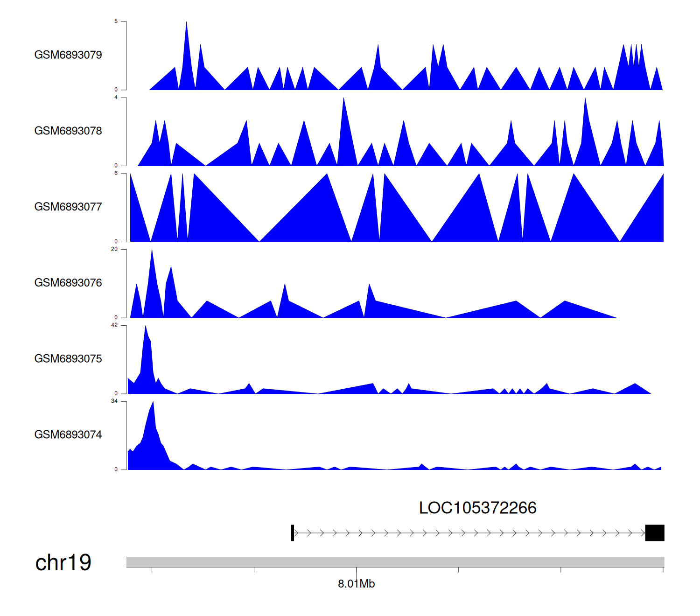Click the 8.01Mb axis position label
The height and width of the screenshot is (616, 700).
(356, 584)
